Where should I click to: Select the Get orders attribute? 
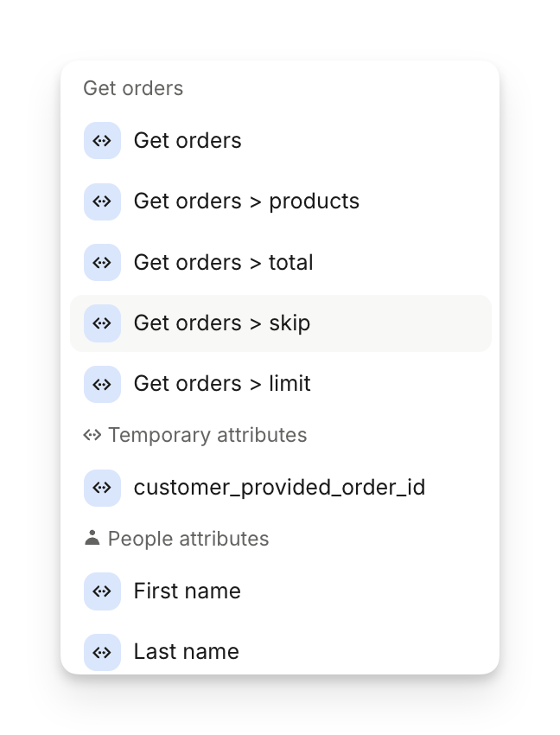tap(188, 141)
